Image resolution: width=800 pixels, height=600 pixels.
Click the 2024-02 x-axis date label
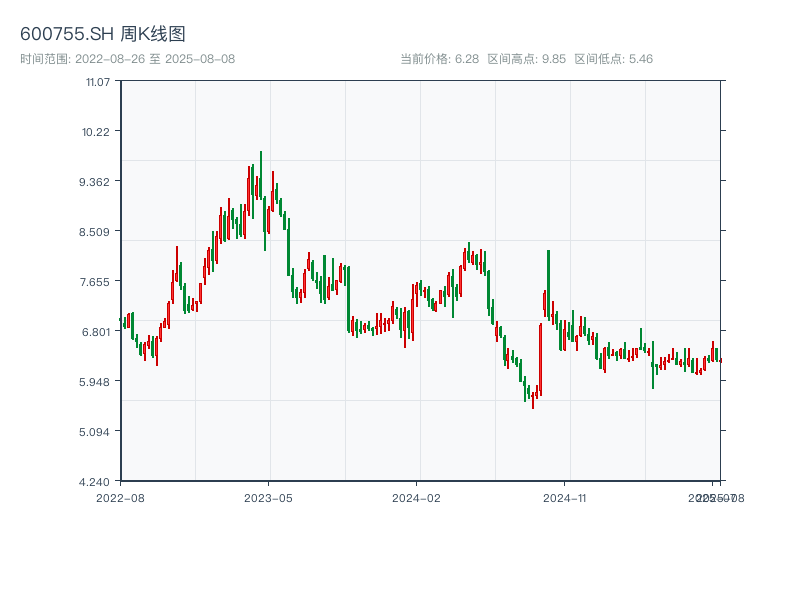coord(416,497)
